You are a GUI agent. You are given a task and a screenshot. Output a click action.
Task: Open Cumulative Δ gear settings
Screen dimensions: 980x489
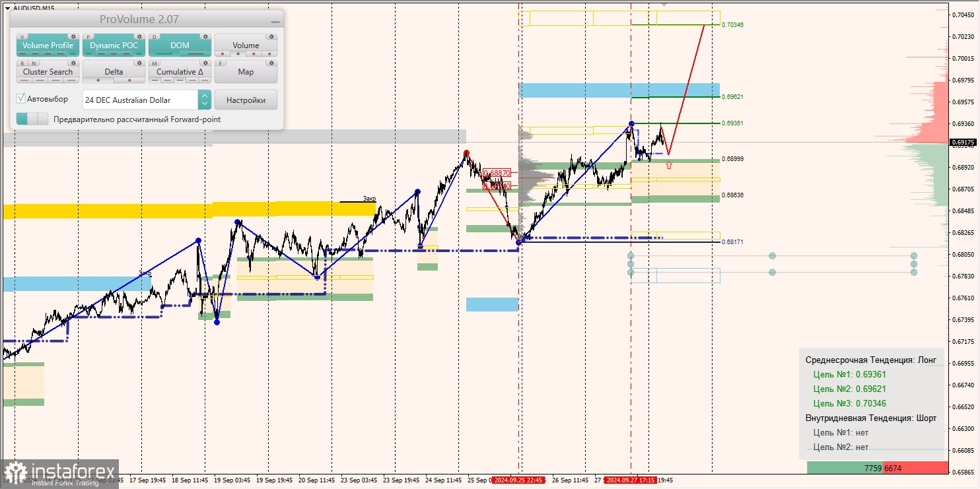[205, 63]
